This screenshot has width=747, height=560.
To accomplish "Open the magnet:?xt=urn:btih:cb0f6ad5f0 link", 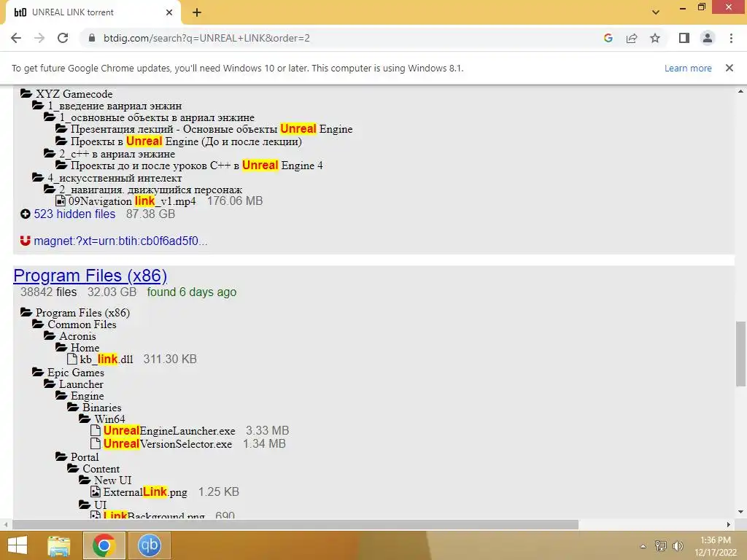I will [120, 241].
